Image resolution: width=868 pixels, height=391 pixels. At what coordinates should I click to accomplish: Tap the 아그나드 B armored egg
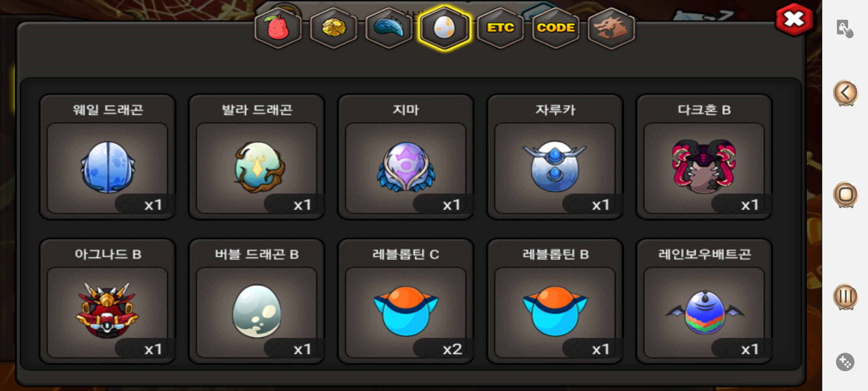point(107,301)
